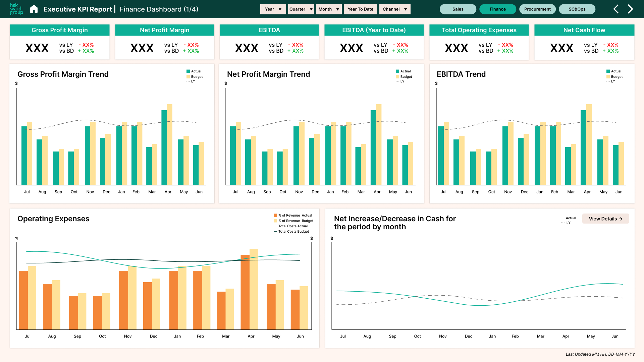Click the EBITDA Trend chart title

pyautogui.click(x=461, y=74)
